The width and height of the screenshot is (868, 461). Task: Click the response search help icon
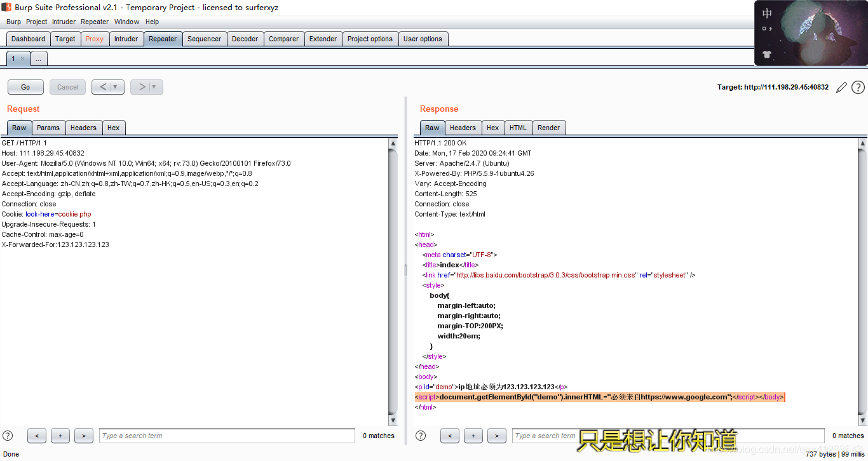pos(421,436)
